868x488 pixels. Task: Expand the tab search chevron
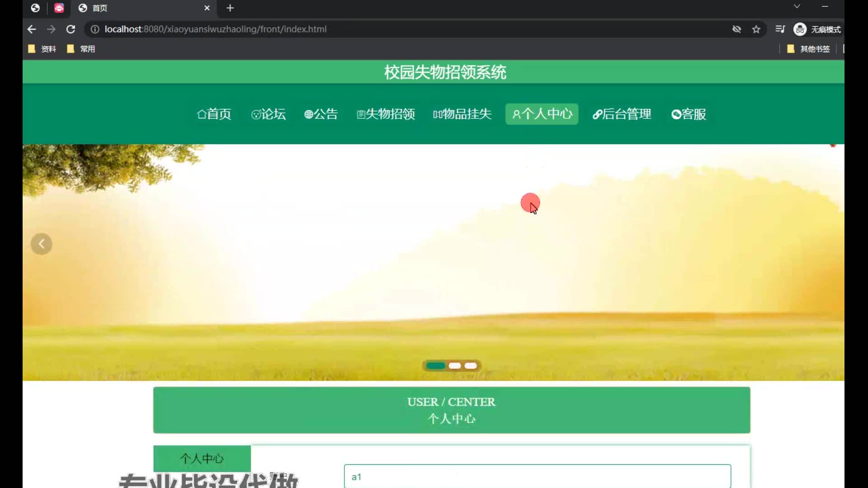[x=797, y=6]
